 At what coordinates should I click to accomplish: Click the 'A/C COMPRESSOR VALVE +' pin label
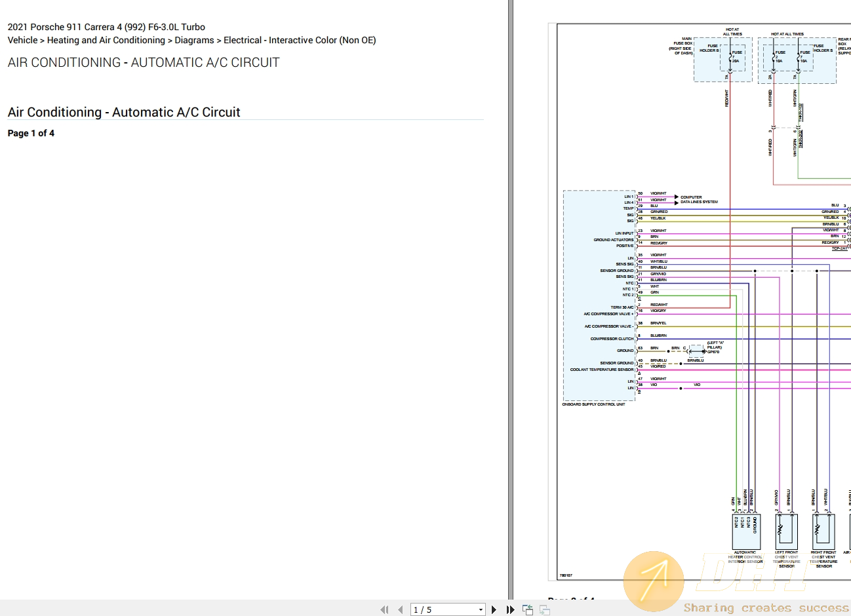609,314
